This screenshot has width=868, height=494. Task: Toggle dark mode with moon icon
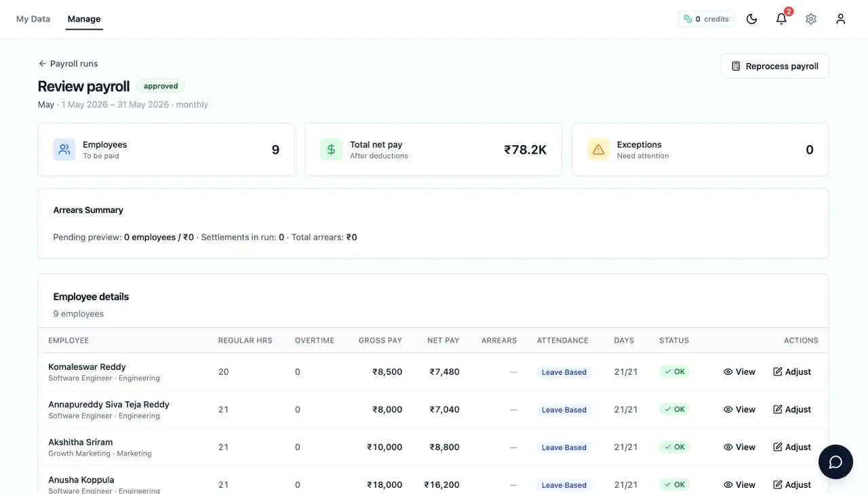pyautogui.click(x=751, y=19)
